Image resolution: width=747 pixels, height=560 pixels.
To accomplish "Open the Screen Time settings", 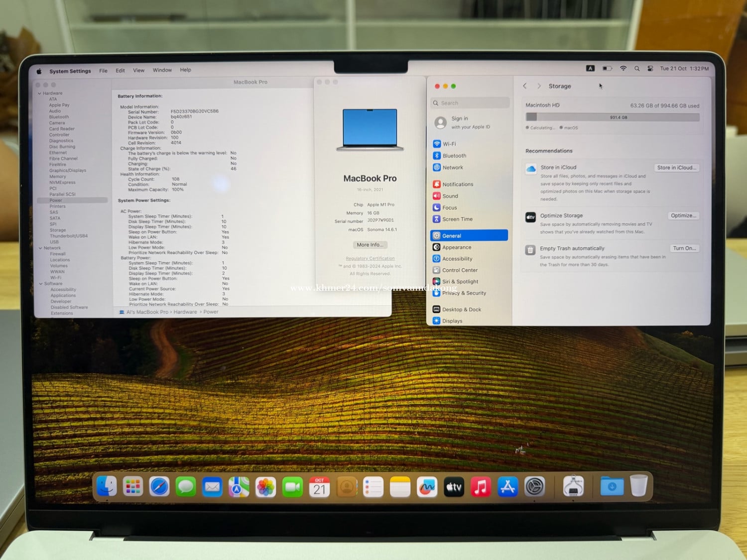I will tap(457, 219).
